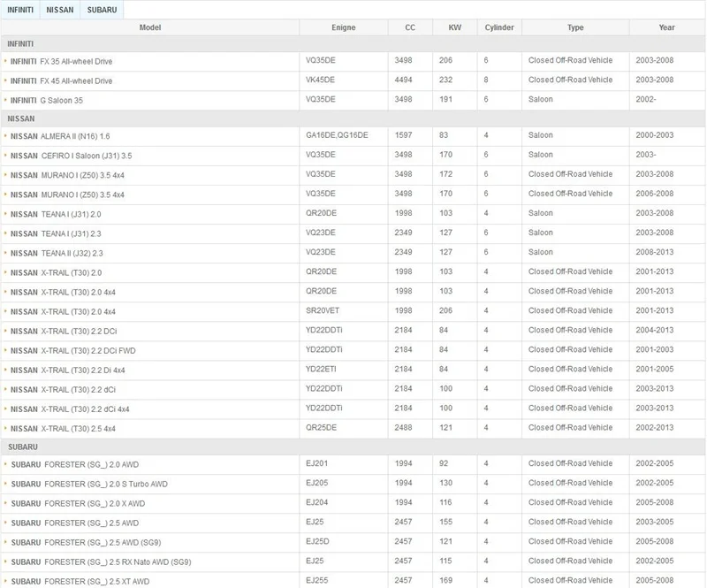Open SUBARU FORESTER (SG_) 2.0 X AWD
This screenshot has width=707, height=588.
point(78,503)
